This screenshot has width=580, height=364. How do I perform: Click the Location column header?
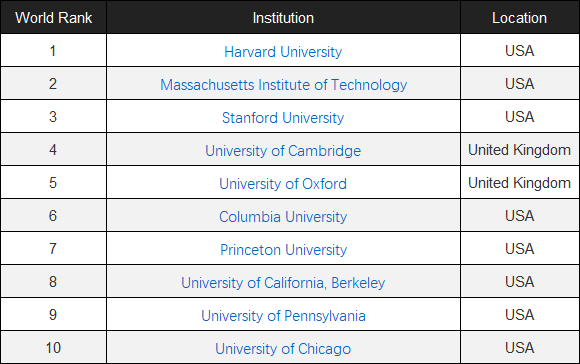(x=520, y=17)
